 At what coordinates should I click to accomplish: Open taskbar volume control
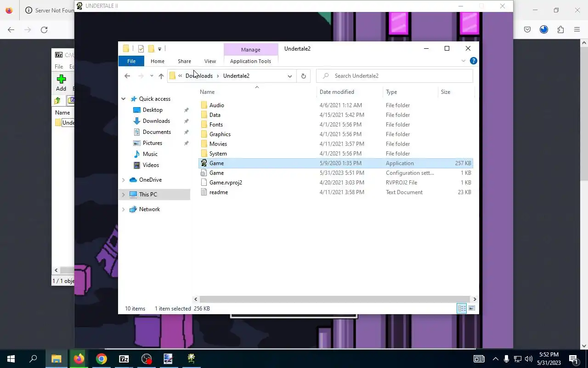[529, 359]
